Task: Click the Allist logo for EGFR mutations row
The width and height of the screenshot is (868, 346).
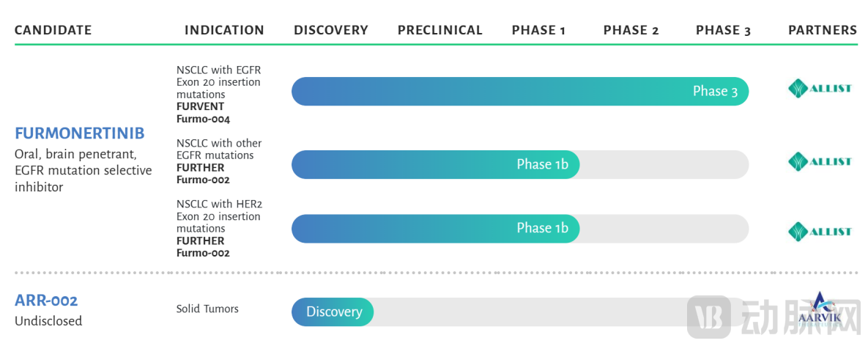Action: pyautogui.click(x=819, y=162)
